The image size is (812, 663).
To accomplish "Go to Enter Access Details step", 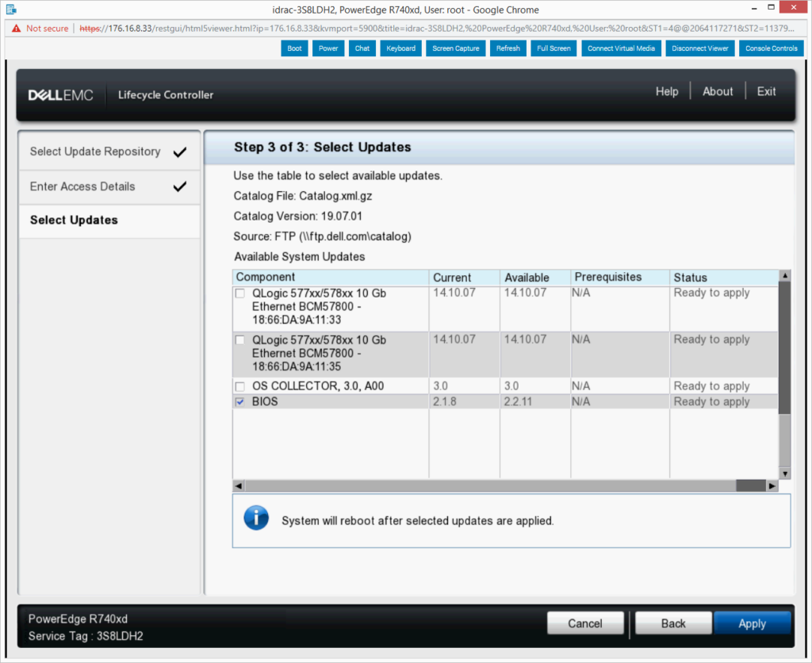I will 109,186.
